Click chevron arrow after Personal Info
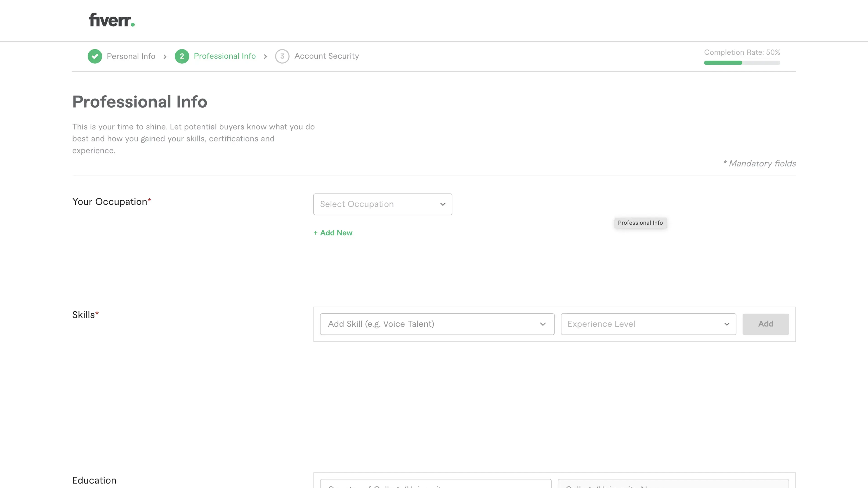The height and width of the screenshot is (488, 868). [x=165, y=56]
